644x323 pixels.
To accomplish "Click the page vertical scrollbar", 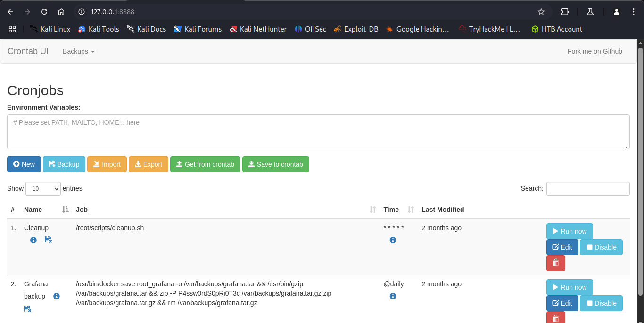I will [x=640, y=170].
